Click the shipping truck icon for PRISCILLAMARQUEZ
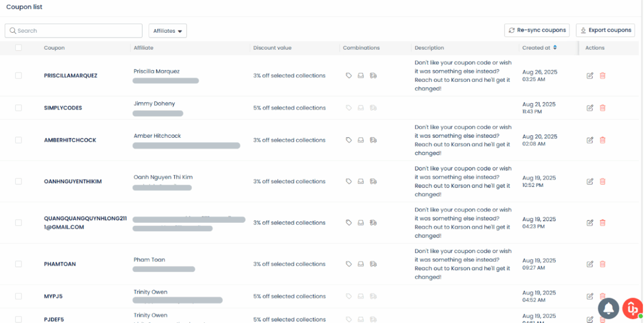The height and width of the screenshot is (323, 644). [373, 76]
